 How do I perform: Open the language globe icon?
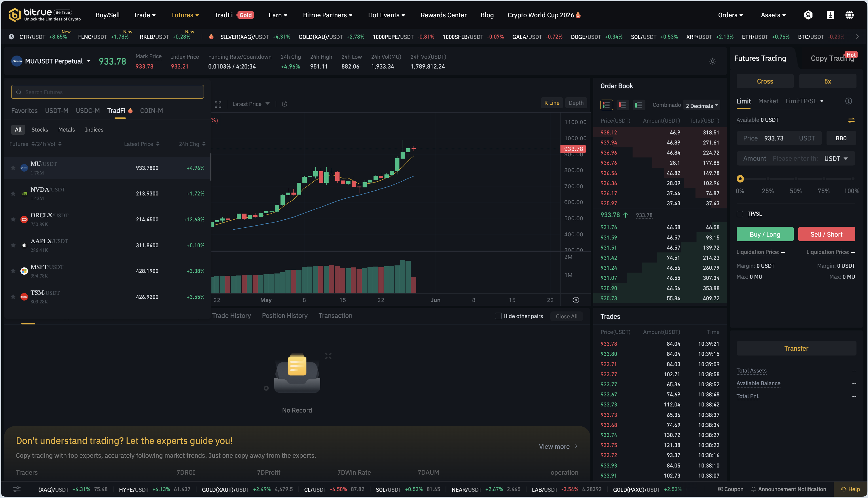(849, 15)
